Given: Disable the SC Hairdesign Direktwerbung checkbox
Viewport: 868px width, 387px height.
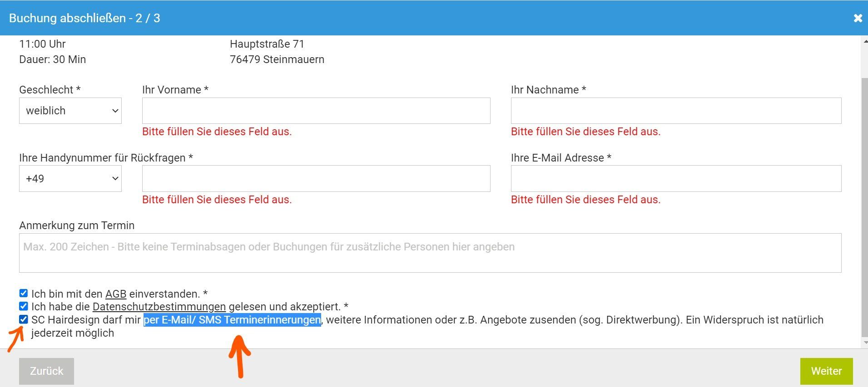Looking at the screenshot, I should click(x=24, y=319).
